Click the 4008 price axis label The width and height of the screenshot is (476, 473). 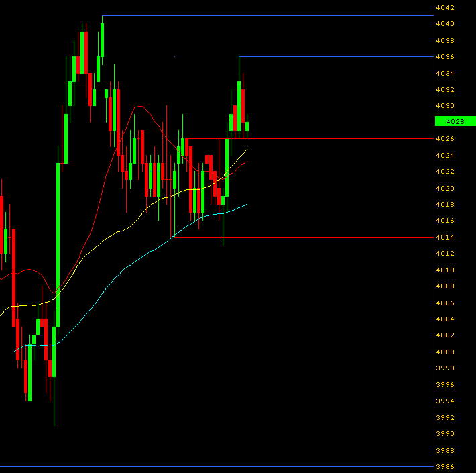[445, 286]
